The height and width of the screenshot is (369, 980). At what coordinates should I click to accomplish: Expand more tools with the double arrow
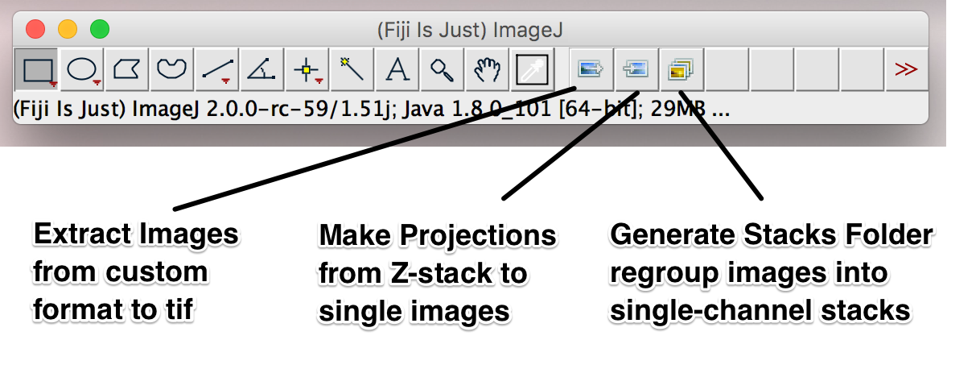pos(906,70)
